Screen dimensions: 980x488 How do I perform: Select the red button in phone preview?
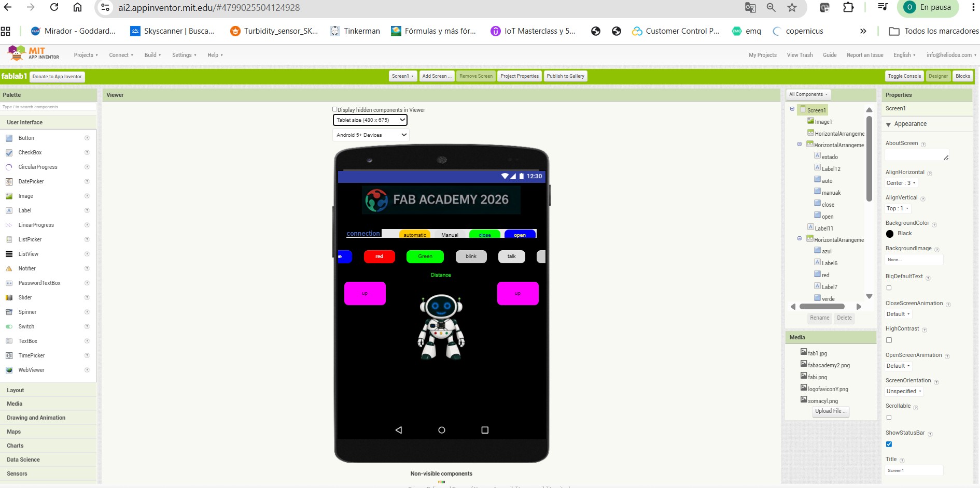tap(380, 256)
